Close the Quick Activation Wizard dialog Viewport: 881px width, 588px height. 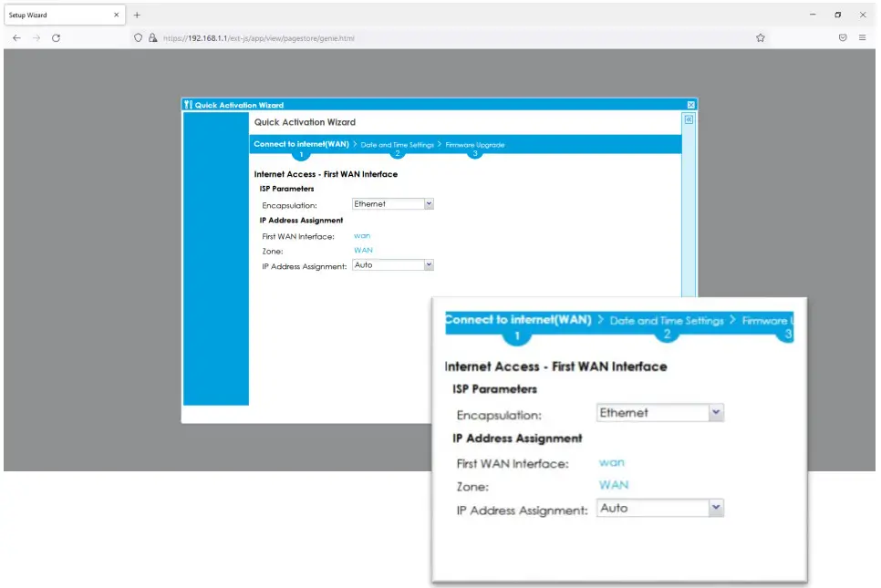pyautogui.click(x=691, y=105)
